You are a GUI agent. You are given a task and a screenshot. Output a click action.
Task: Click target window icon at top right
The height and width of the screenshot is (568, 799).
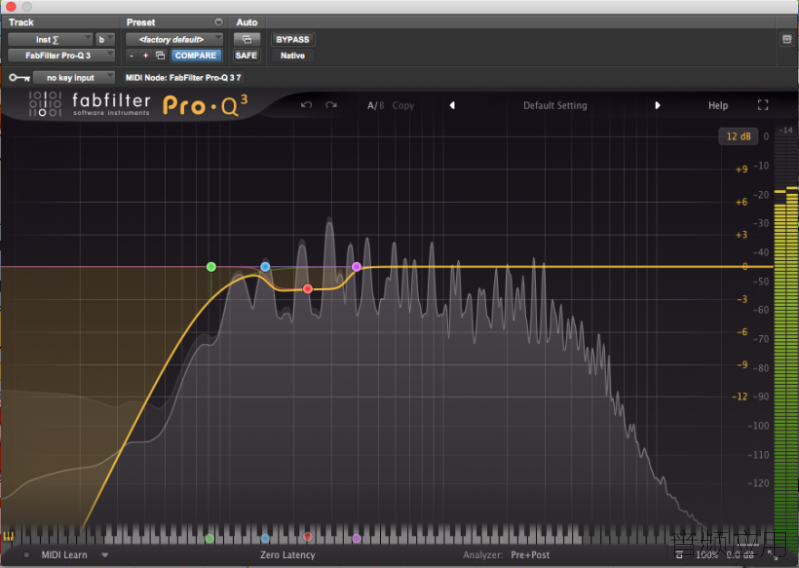[x=786, y=39]
